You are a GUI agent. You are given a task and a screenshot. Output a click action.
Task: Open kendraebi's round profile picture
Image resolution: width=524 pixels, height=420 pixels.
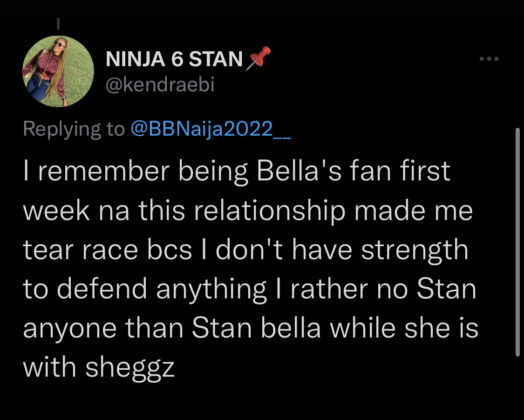pyautogui.click(x=58, y=71)
